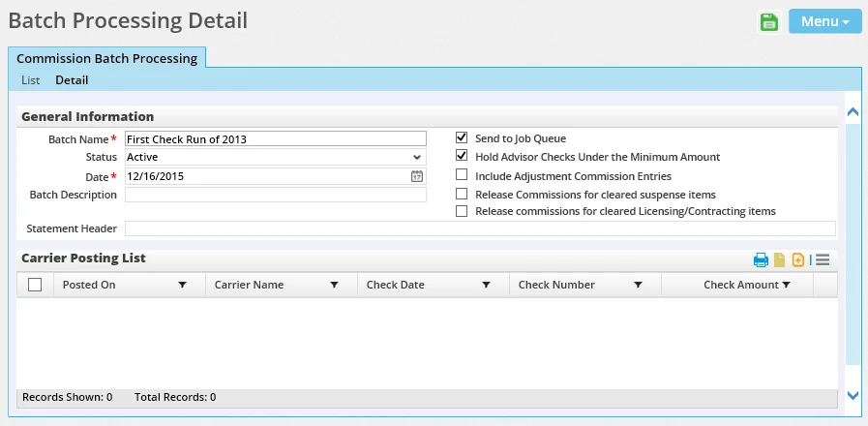Toggle Hold Advisor Checks Under the Minimum Amount
This screenshot has height=426, width=868.
[x=462, y=157]
